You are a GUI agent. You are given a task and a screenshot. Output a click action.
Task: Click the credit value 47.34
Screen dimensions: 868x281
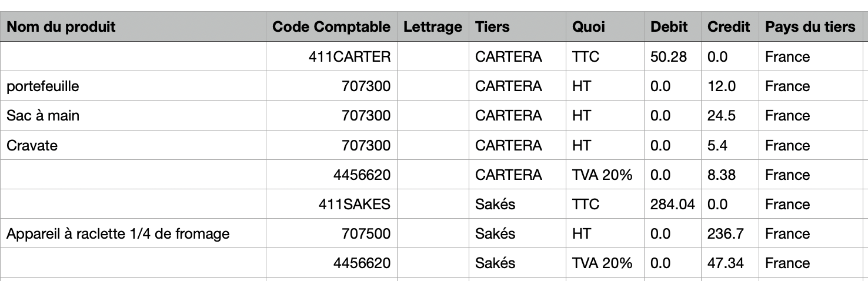(x=730, y=263)
